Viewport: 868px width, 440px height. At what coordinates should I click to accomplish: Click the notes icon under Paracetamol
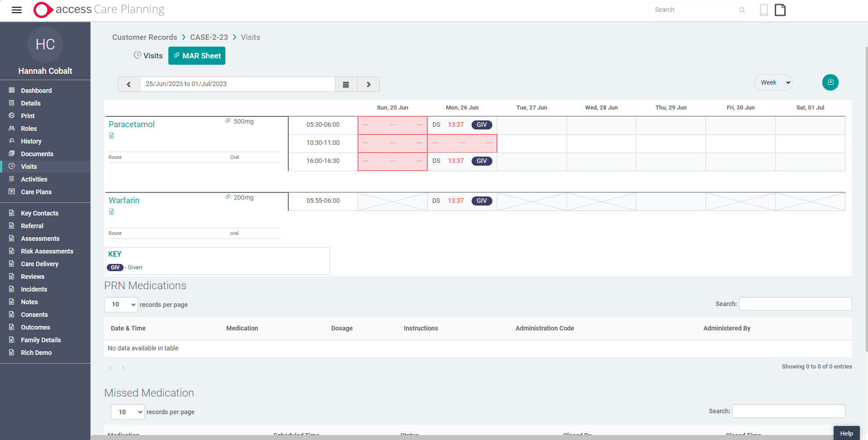[111, 135]
